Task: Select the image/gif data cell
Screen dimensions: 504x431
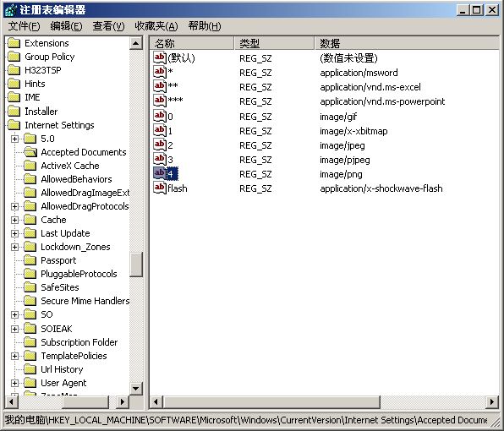Action: (x=338, y=117)
